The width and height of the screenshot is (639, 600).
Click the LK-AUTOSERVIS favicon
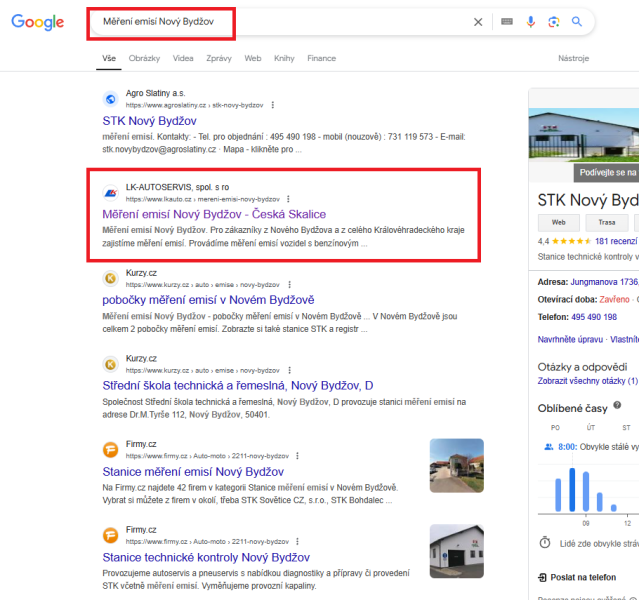(x=110, y=193)
